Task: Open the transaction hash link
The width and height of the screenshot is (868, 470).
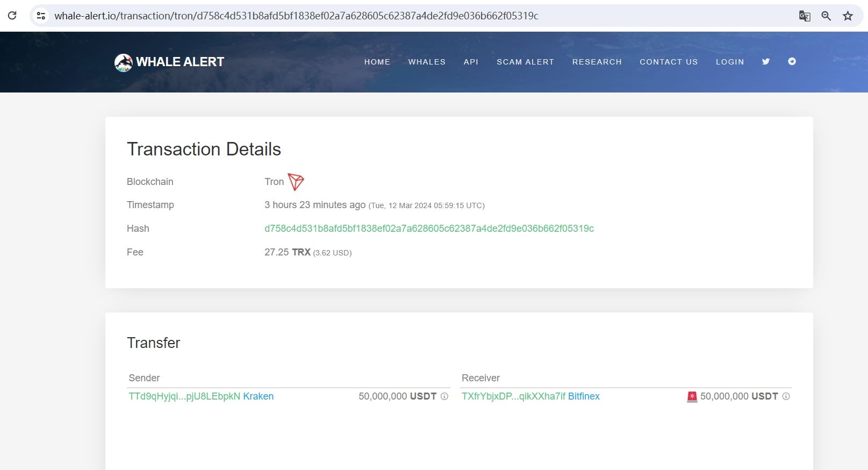Action: pyautogui.click(x=429, y=229)
